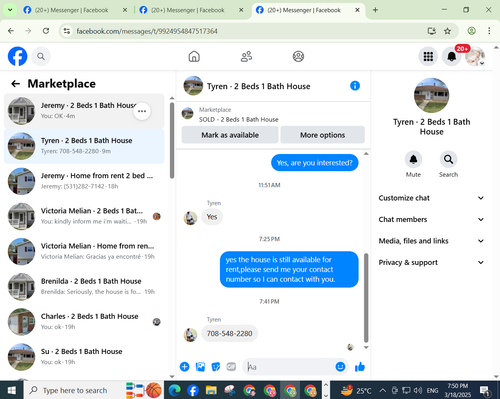Expand the Customize chat section

coord(431,198)
